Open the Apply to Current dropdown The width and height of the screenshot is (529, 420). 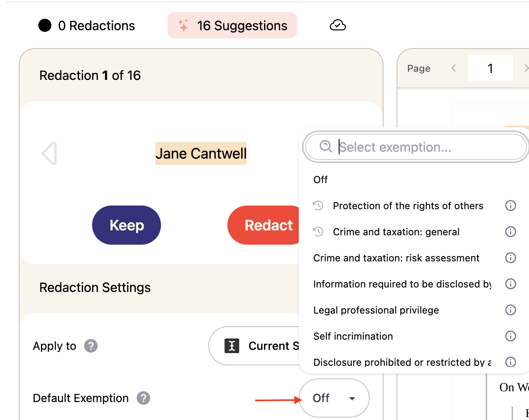point(254,346)
